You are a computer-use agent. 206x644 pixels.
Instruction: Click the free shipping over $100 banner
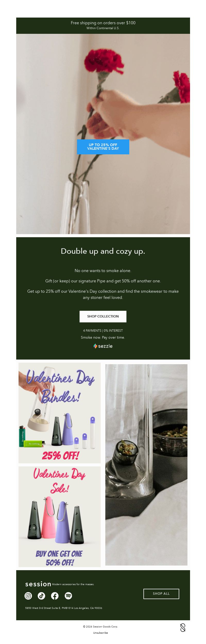click(103, 26)
